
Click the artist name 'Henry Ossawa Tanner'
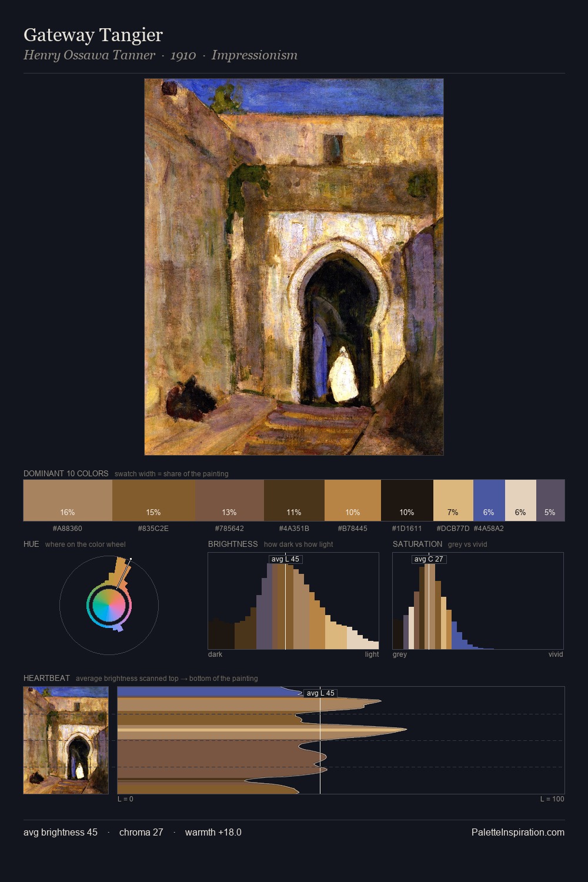[89, 55]
